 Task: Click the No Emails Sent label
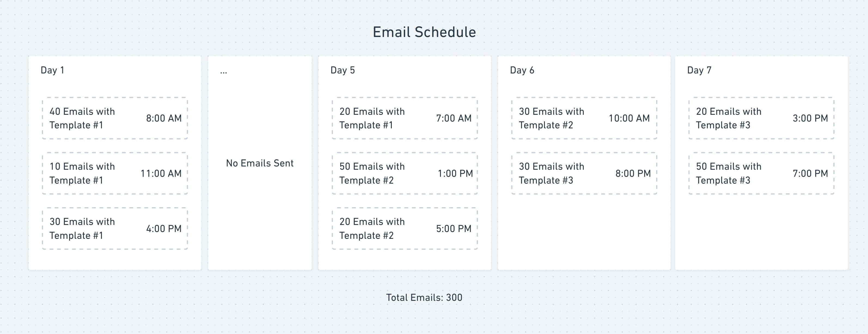click(260, 163)
